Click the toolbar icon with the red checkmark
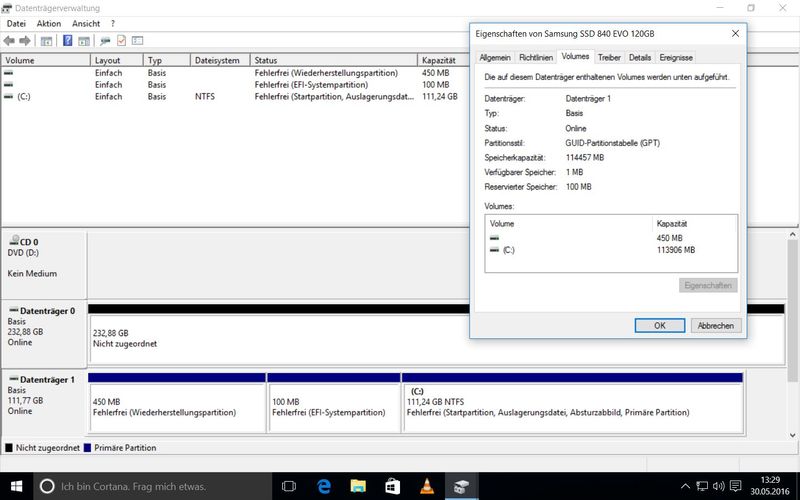 click(121, 41)
